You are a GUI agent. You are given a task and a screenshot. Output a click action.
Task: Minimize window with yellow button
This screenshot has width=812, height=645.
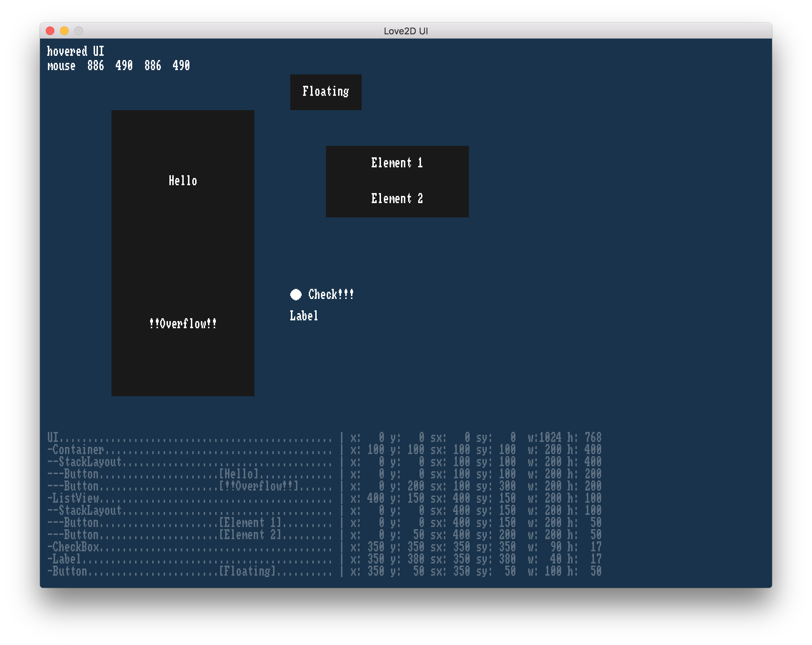tap(64, 31)
